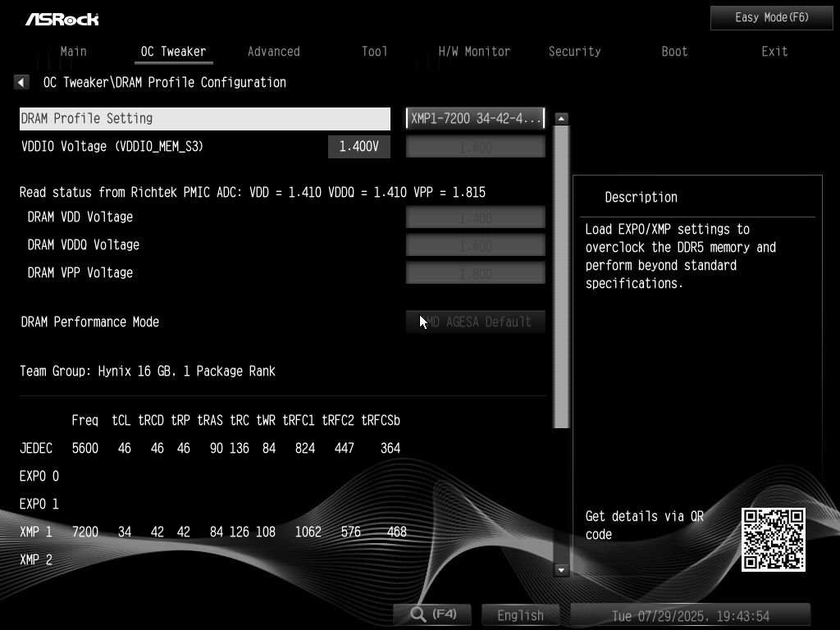Open the H/W Monitor tab

coord(474,52)
